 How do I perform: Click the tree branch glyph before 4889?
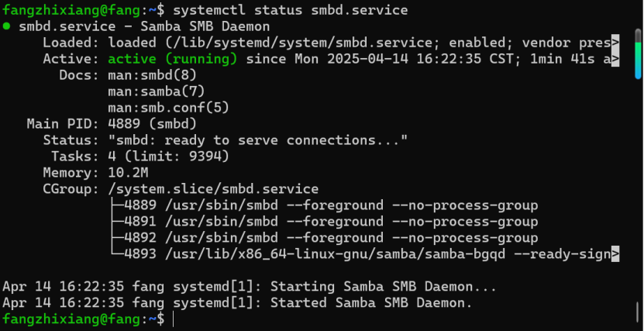coord(117,205)
